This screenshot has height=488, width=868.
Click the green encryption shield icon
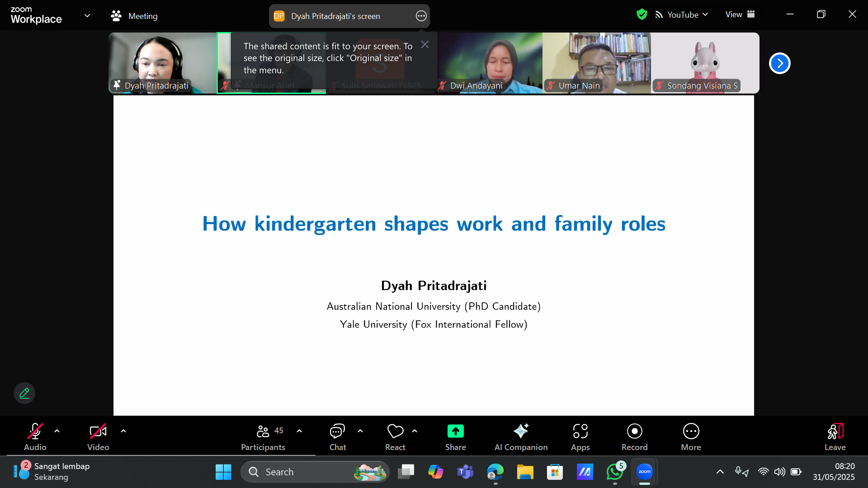642,14
